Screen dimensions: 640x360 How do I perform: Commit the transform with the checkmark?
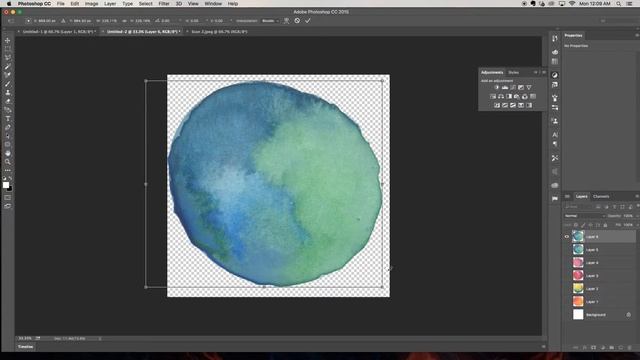[x=308, y=20]
